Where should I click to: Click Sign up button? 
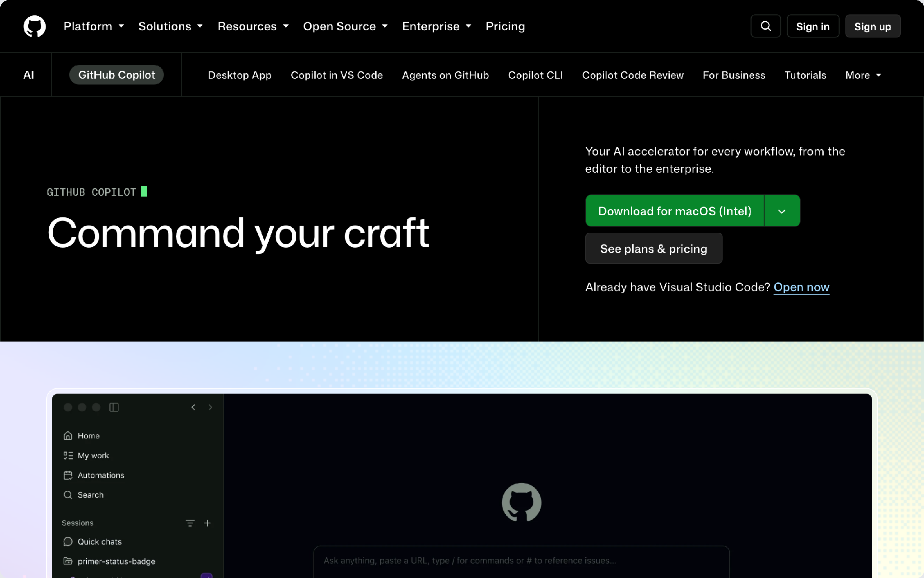tap(873, 26)
